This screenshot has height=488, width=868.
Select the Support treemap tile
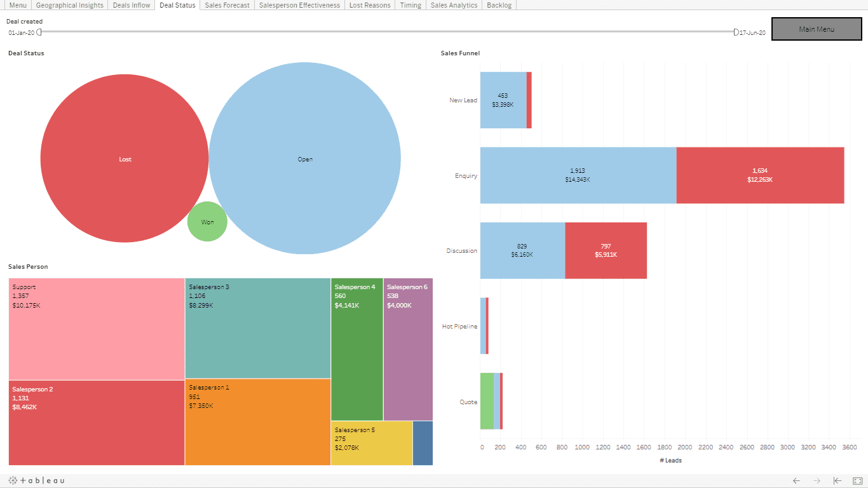(x=97, y=329)
